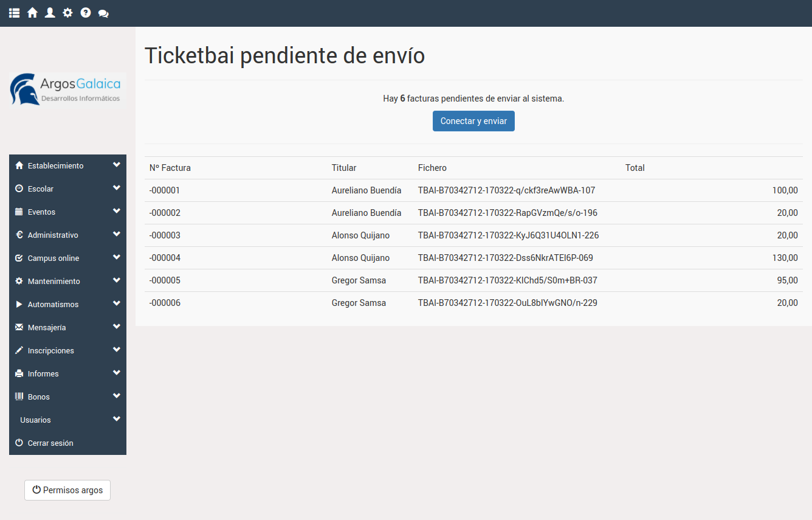This screenshot has width=812, height=520.
Task: Expand the Inscripciones chevron
Action: [117, 350]
